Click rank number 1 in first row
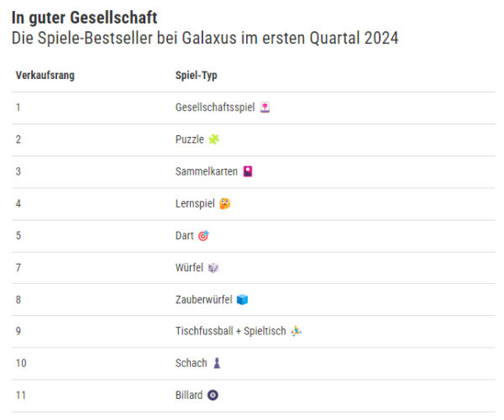Viewport: 504px width, 420px height. point(18,108)
